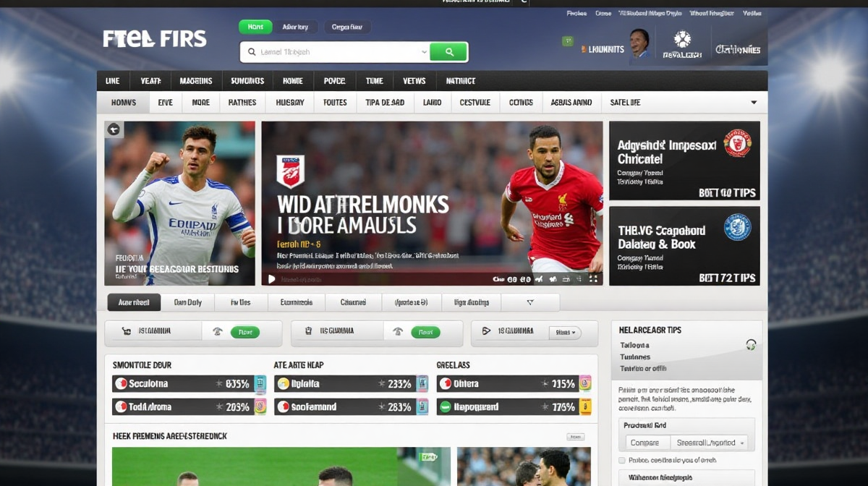This screenshot has width=868, height=486.
Task: Click the user avatar photo in the header
Action: point(639,43)
